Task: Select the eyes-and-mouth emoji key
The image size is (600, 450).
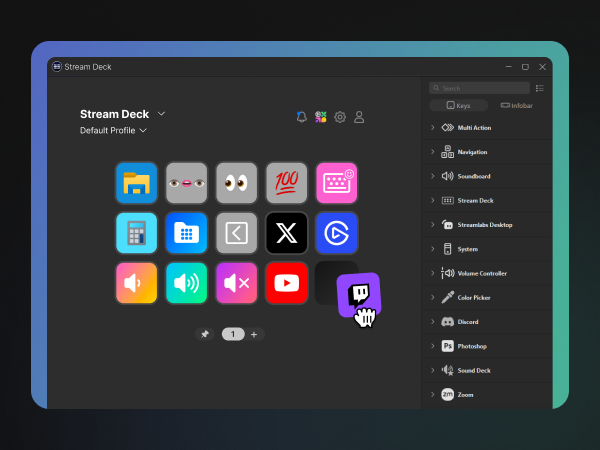Action: coord(187,183)
